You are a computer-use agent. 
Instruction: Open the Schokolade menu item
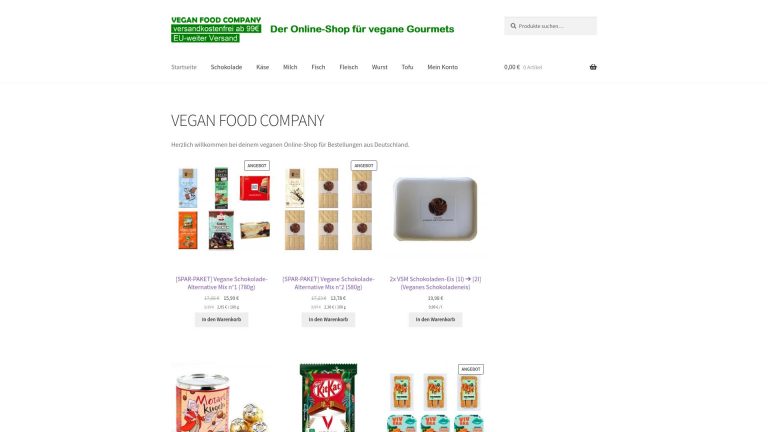point(226,67)
